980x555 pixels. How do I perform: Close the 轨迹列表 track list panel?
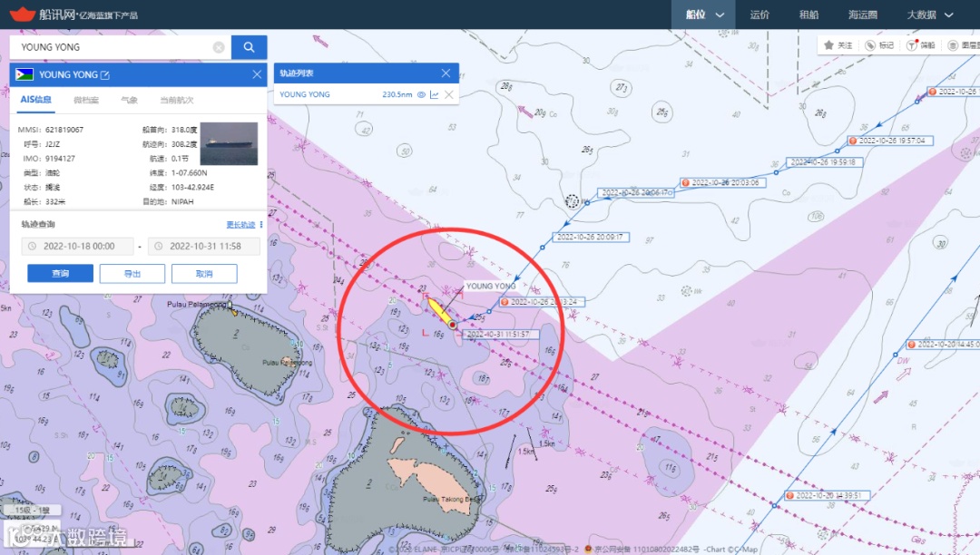click(x=446, y=73)
